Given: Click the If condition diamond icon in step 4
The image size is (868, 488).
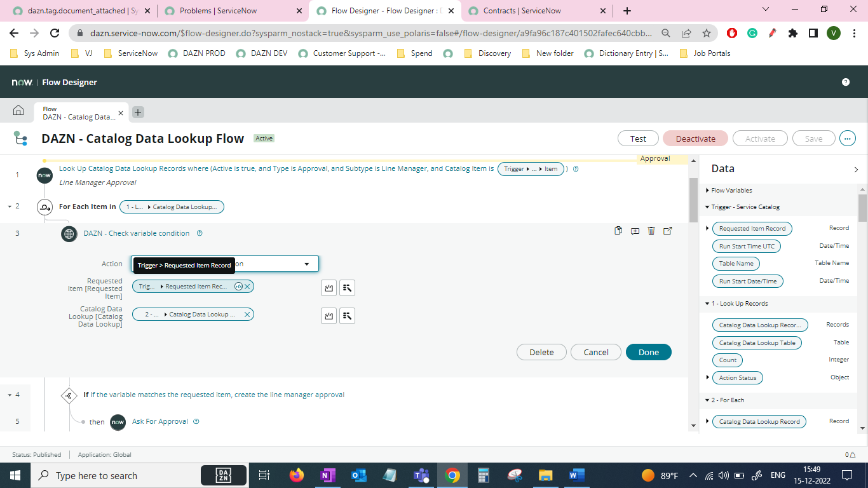Looking at the screenshot, I should pos(69,395).
